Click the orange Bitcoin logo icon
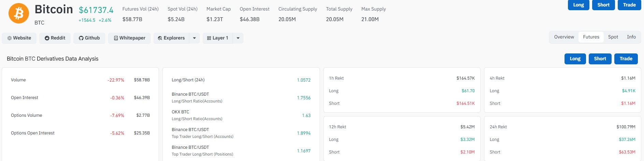 coord(19,13)
